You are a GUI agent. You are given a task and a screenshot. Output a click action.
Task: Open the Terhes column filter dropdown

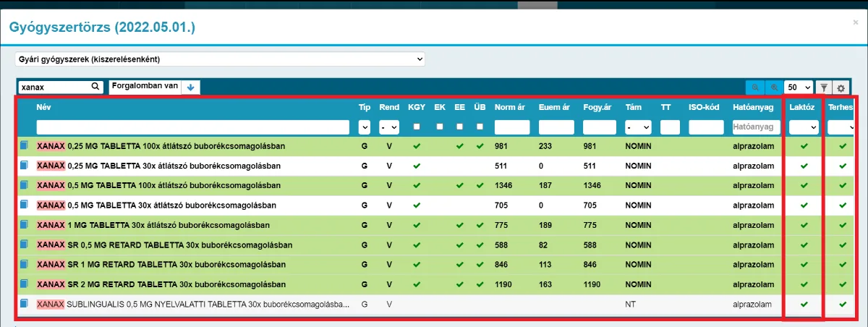coord(841,127)
